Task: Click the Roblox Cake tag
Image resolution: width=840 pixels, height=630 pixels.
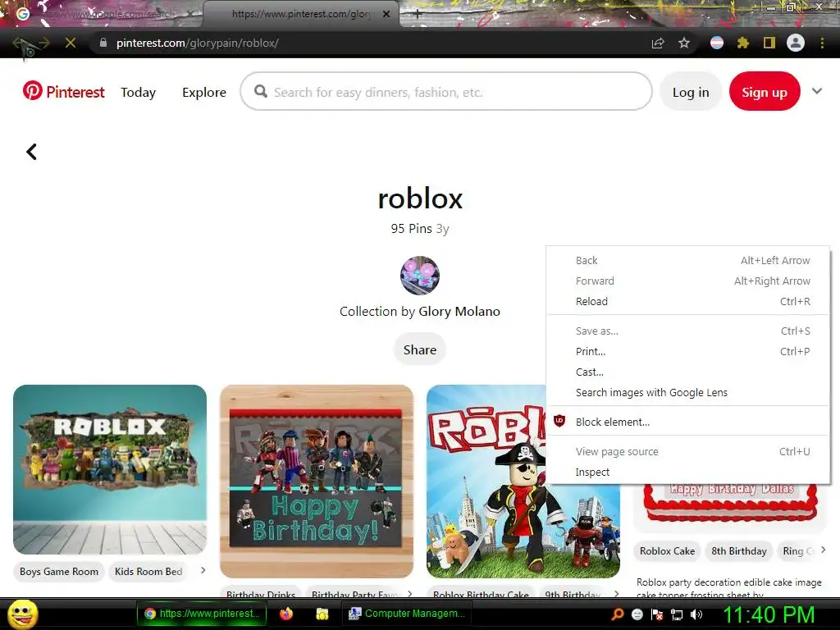Action: (667, 550)
